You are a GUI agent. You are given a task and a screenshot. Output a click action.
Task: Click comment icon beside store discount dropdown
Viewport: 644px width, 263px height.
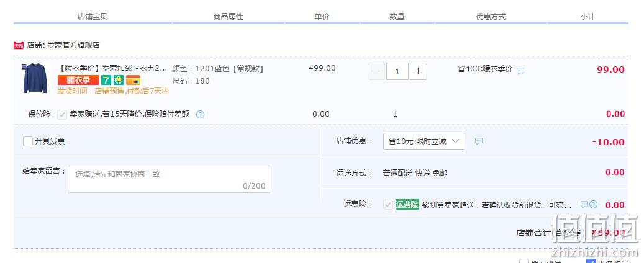(478, 141)
